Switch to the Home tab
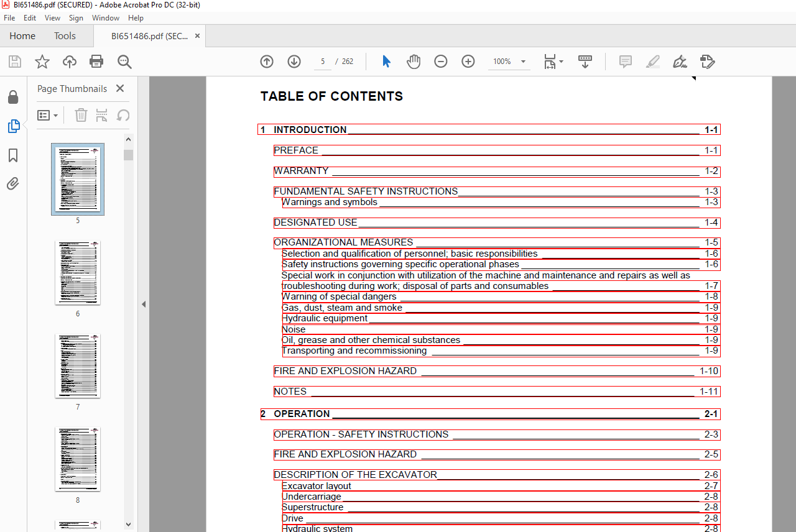796x532 pixels. point(22,36)
